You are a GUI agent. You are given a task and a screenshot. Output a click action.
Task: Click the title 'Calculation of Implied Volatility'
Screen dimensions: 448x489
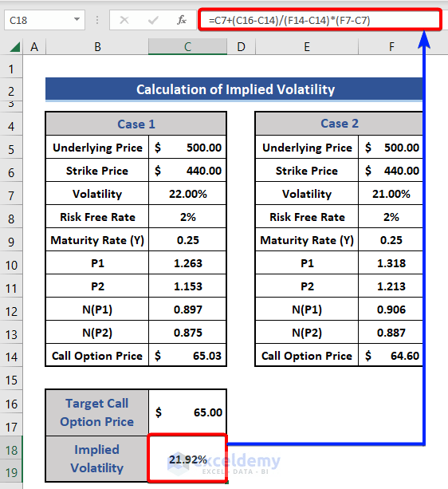[x=234, y=89]
